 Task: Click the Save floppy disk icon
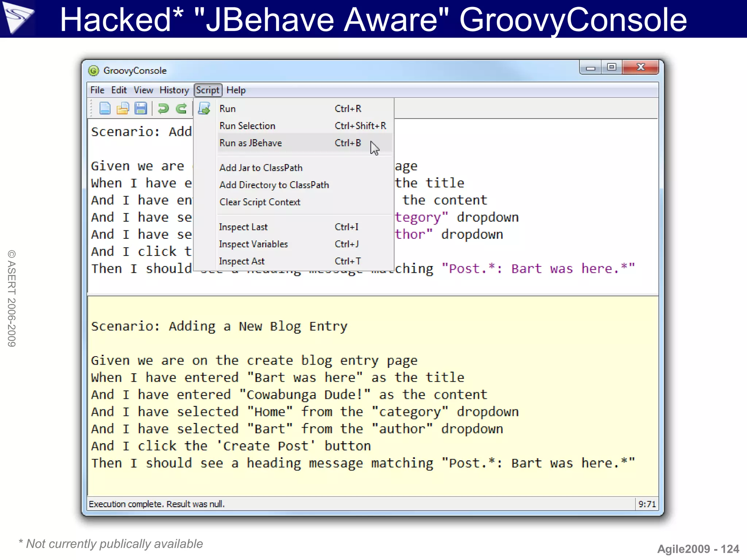pyautogui.click(x=140, y=108)
